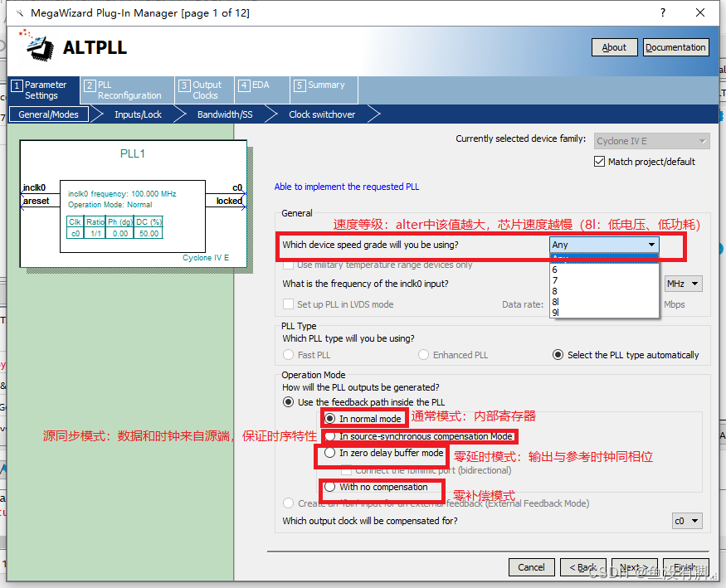Select In normal mode option

point(329,419)
